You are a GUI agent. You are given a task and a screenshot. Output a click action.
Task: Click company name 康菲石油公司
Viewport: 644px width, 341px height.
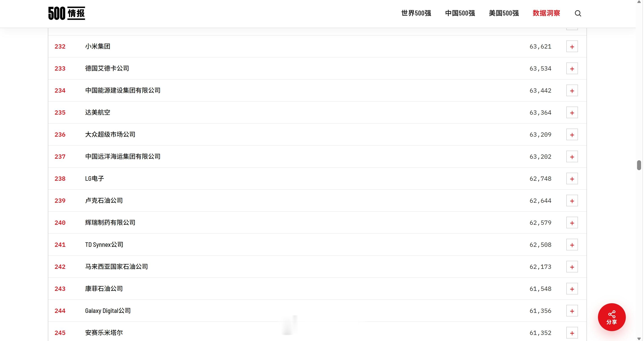point(104,289)
